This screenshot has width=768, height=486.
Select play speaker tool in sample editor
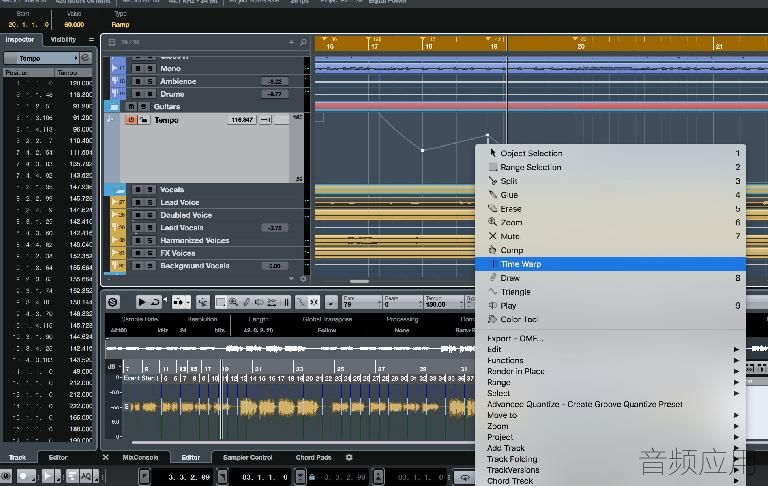[x=259, y=302]
